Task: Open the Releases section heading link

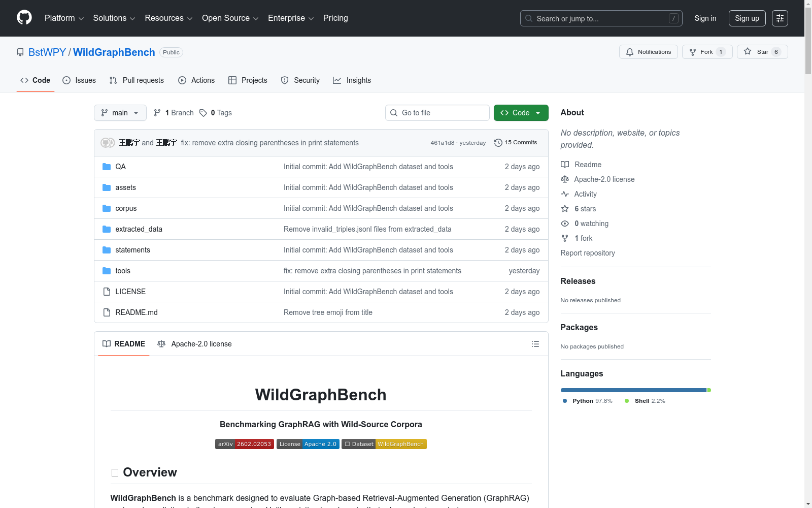Action: click(x=578, y=281)
